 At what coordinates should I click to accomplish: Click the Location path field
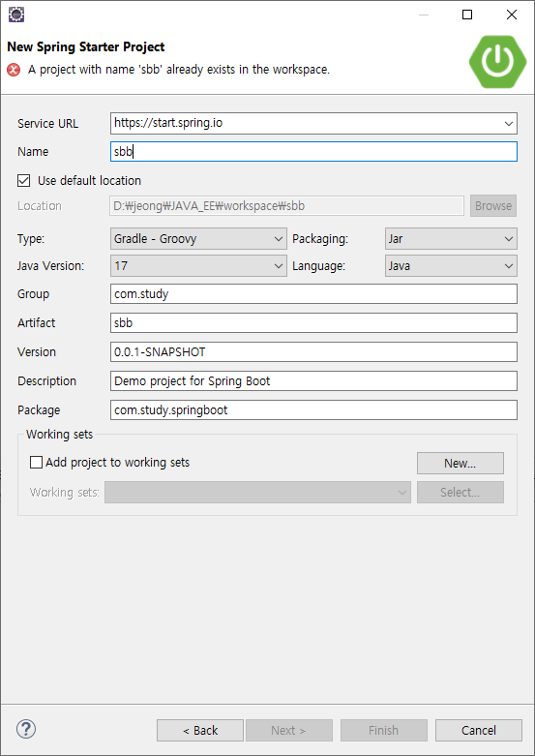pyautogui.click(x=286, y=206)
